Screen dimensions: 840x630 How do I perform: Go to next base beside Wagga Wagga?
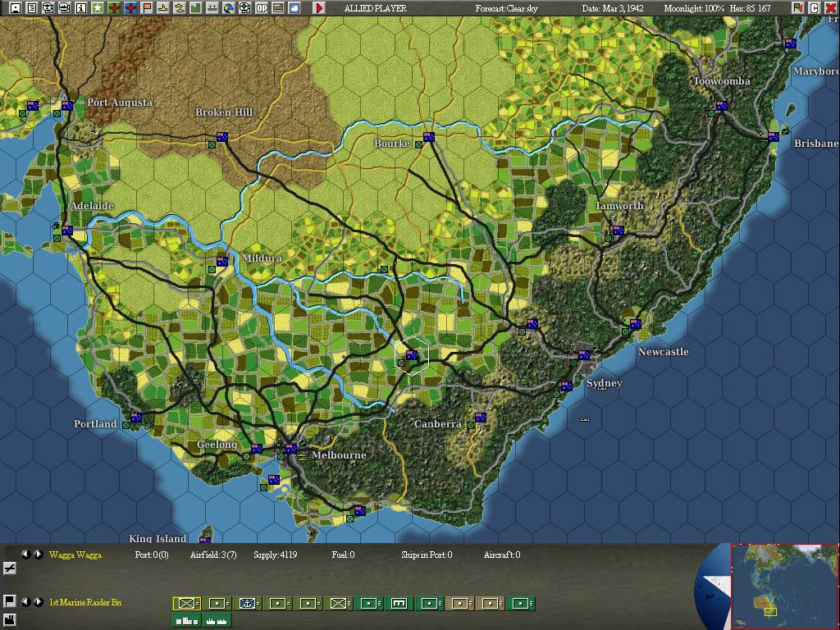pyautogui.click(x=38, y=555)
